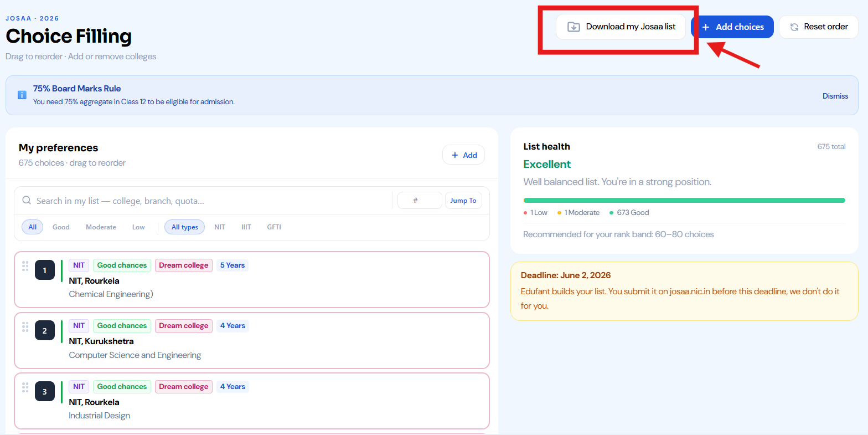
Task: Click the List health heading
Action: 546,147
